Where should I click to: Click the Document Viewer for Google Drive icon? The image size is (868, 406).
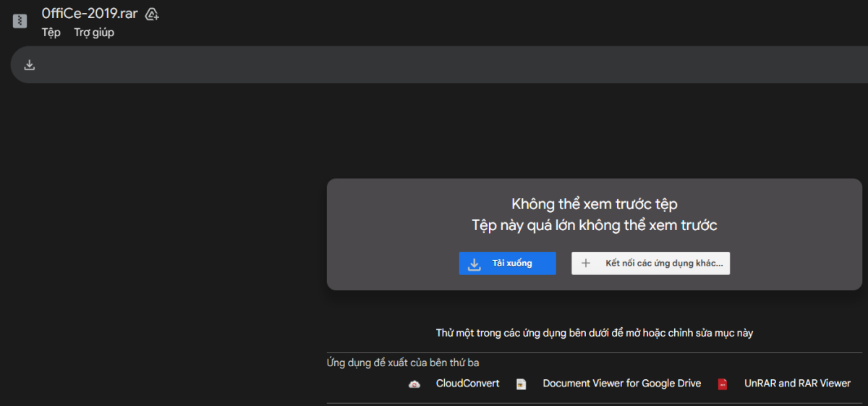click(x=522, y=384)
